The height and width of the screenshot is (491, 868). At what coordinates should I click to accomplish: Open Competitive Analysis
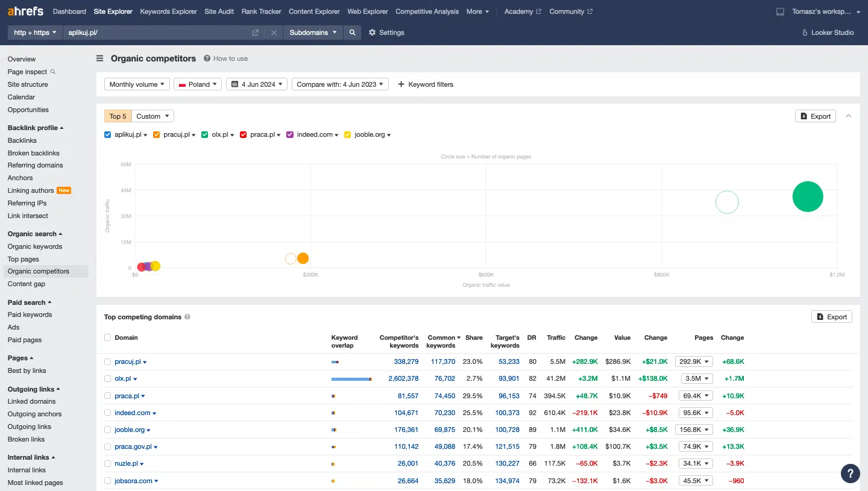[427, 11]
